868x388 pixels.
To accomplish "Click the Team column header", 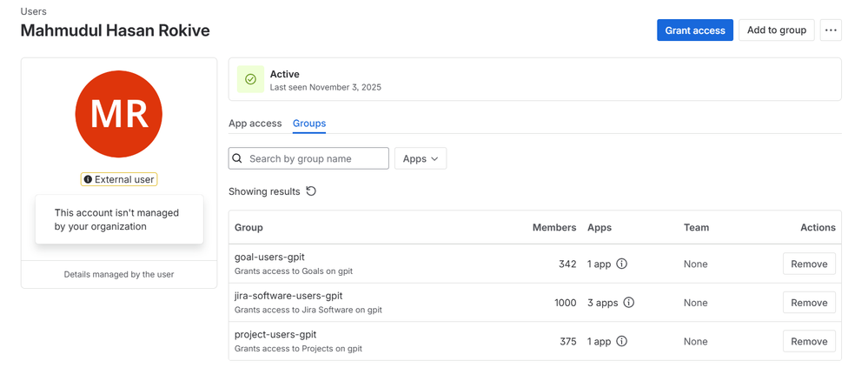I will [696, 227].
